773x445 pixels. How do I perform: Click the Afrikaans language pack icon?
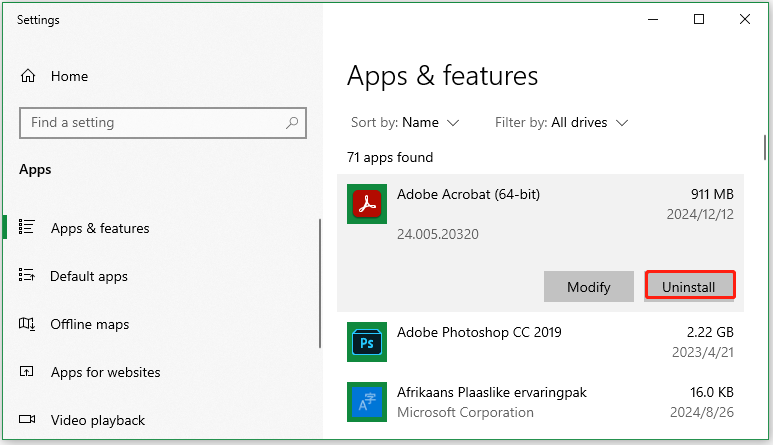click(x=366, y=402)
